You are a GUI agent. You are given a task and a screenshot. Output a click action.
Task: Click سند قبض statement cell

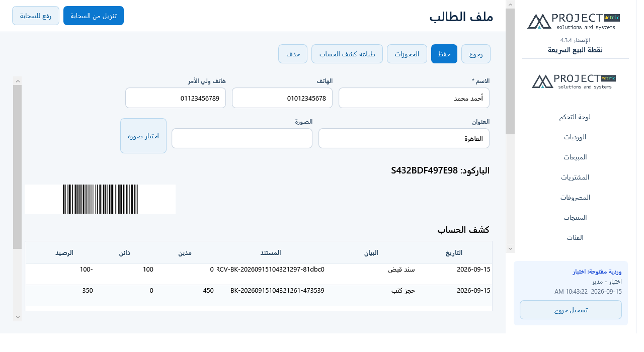pos(401,270)
